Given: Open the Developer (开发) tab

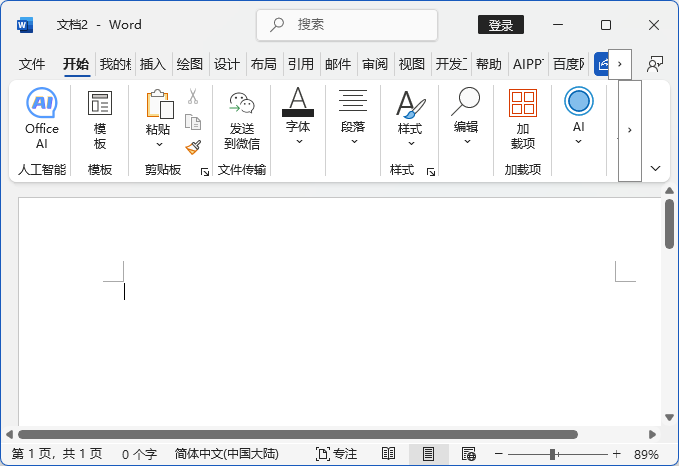Looking at the screenshot, I should 451,64.
